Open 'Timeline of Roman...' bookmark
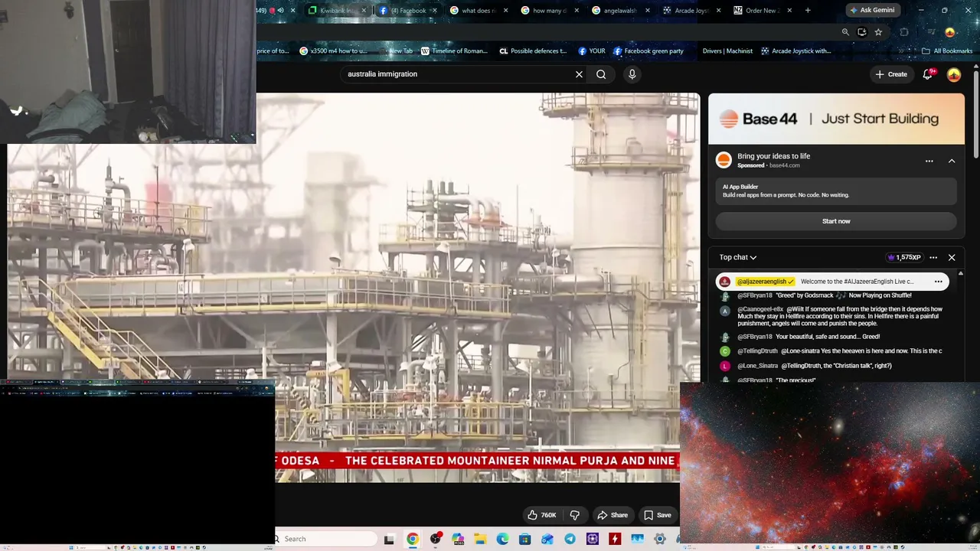This screenshot has height=551, width=980. 454,51
